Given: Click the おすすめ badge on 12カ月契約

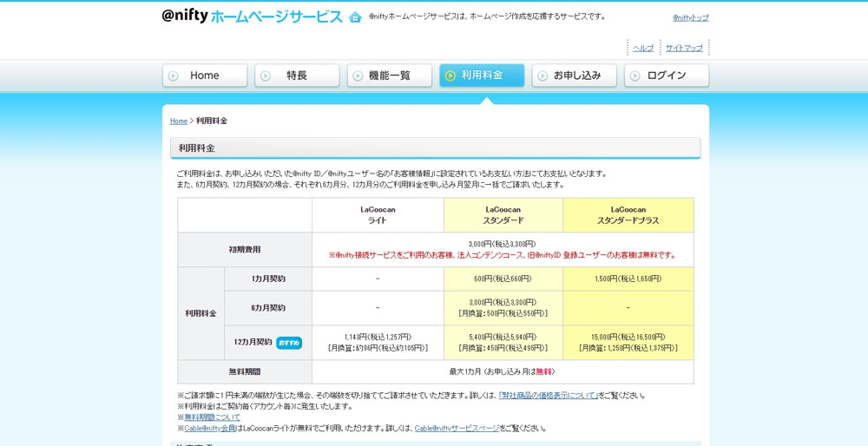Looking at the screenshot, I should pos(289,343).
